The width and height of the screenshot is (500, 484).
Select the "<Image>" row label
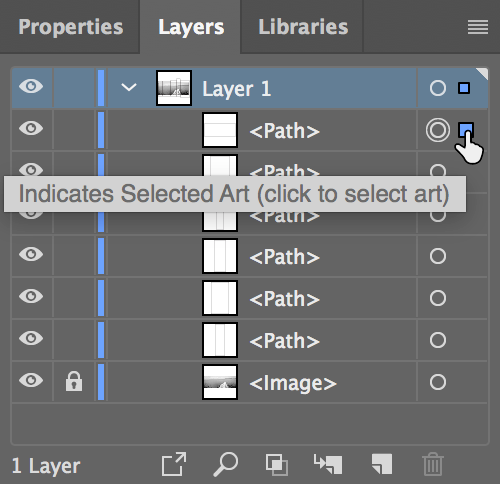tap(293, 383)
